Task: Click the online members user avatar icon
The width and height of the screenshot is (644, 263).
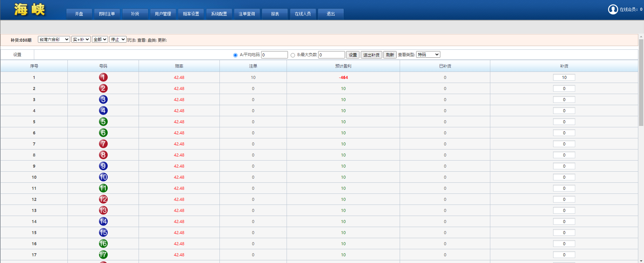Action: click(x=613, y=9)
